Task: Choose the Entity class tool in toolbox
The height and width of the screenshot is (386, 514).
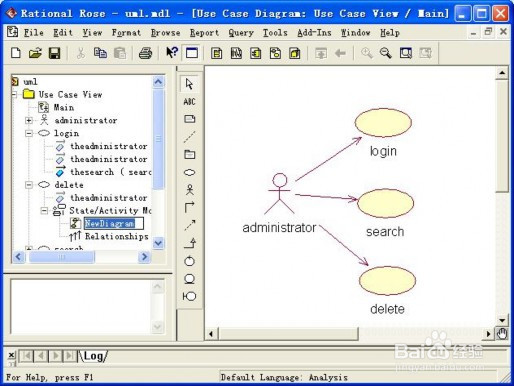Action: pos(189,279)
